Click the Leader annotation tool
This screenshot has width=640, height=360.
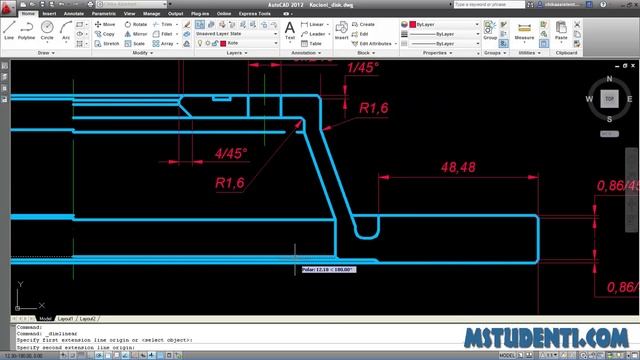coord(313,34)
